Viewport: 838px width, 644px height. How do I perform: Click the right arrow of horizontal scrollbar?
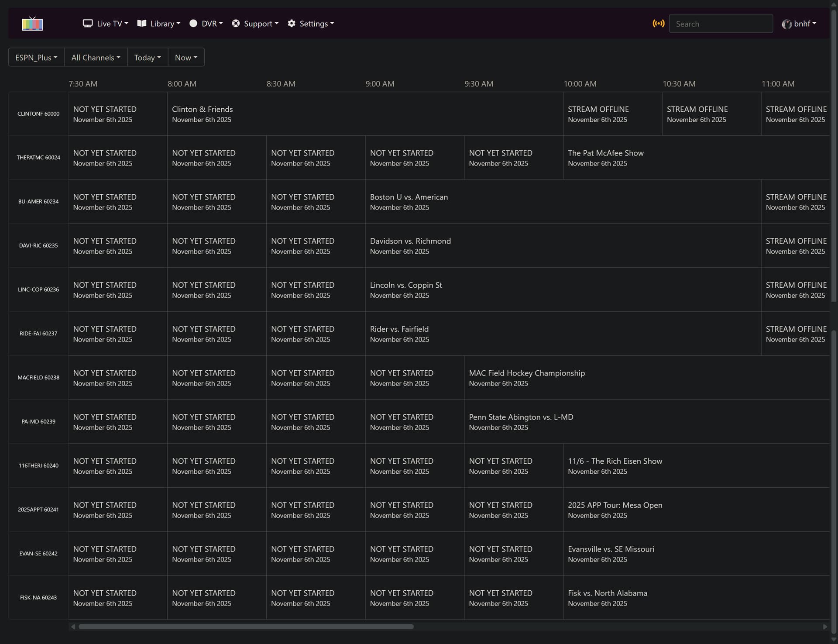(825, 627)
